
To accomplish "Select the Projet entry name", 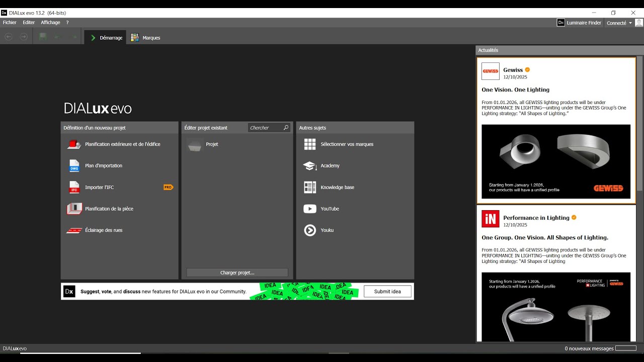I will point(212,144).
